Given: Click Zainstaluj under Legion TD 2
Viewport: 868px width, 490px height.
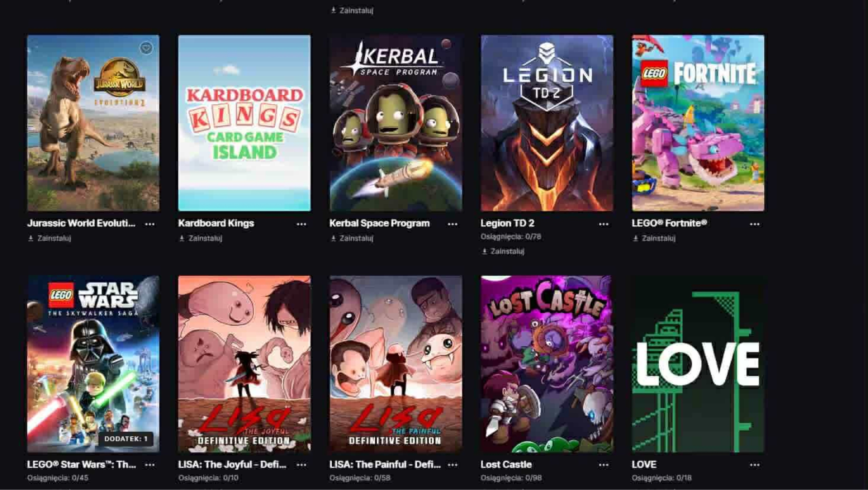Looking at the screenshot, I should pos(503,251).
